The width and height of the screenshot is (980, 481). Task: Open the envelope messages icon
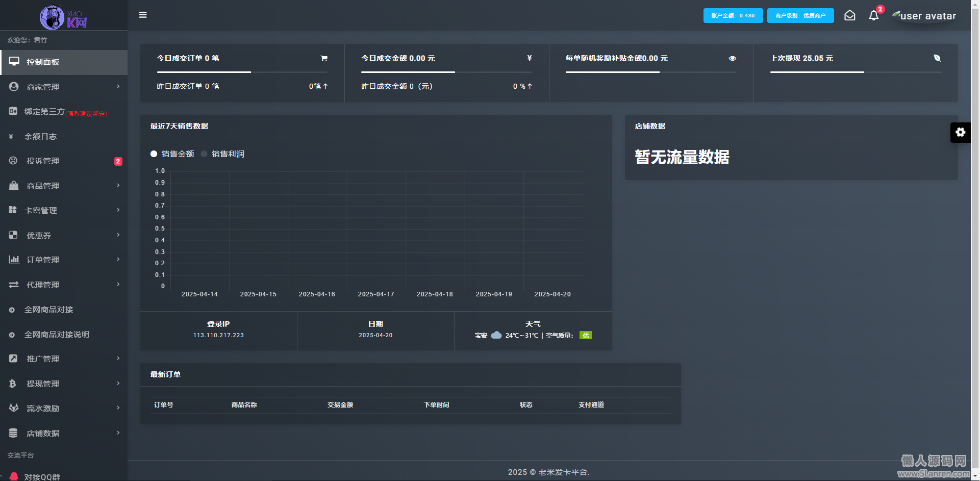(849, 15)
